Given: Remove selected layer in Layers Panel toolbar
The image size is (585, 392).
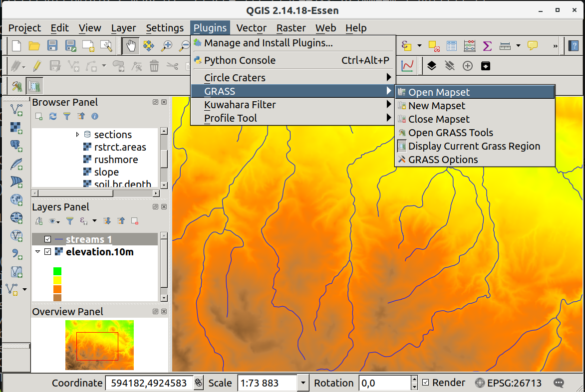Looking at the screenshot, I should click(135, 221).
